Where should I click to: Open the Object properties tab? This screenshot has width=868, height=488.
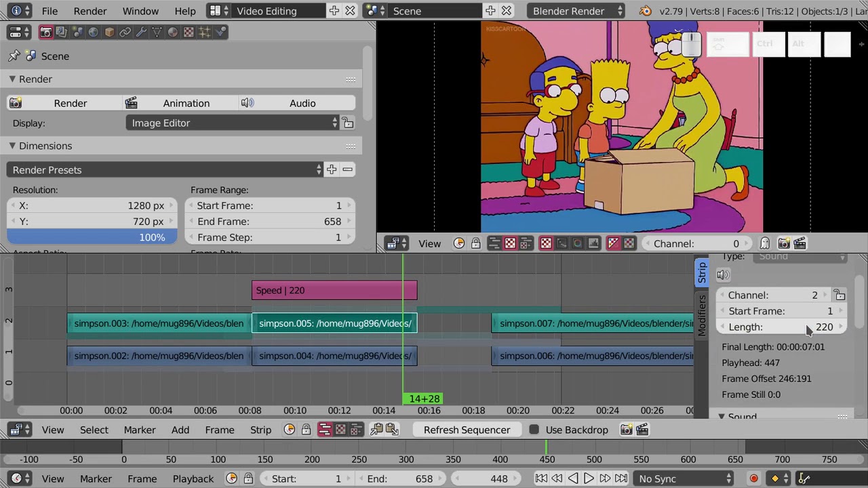point(109,32)
